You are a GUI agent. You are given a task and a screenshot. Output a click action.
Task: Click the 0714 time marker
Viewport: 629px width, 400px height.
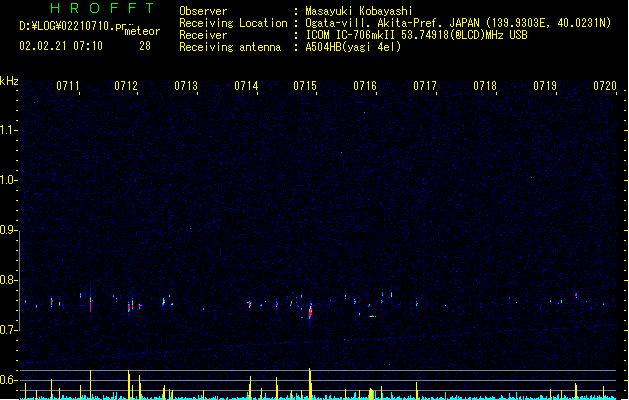click(246, 86)
